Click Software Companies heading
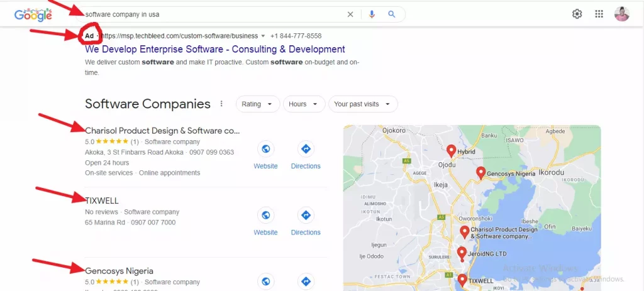The image size is (644, 291). coord(147,104)
